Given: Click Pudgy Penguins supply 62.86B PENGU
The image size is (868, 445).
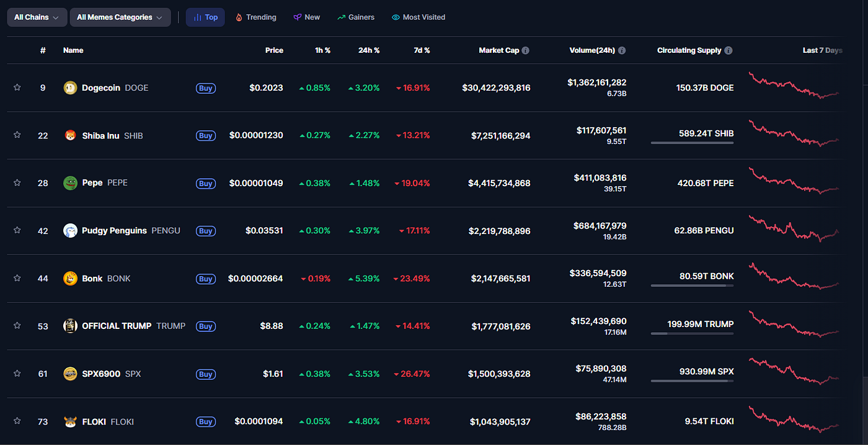Looking at the screenshot, I should point(704,230).
